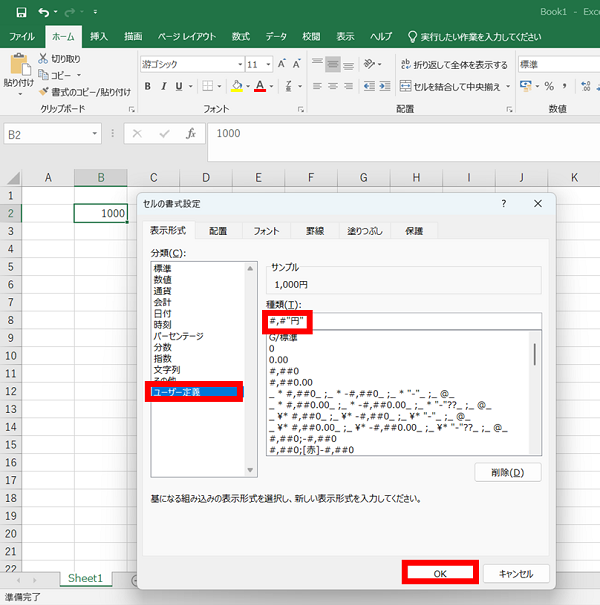
Task: Click Wrap Text (折り返して全体を表示する)
Action: coord(454,65)
